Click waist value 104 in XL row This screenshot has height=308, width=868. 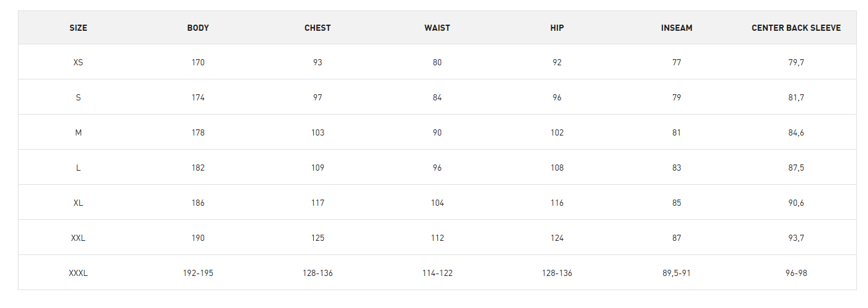pyautogui.click(x=437, y=203)
